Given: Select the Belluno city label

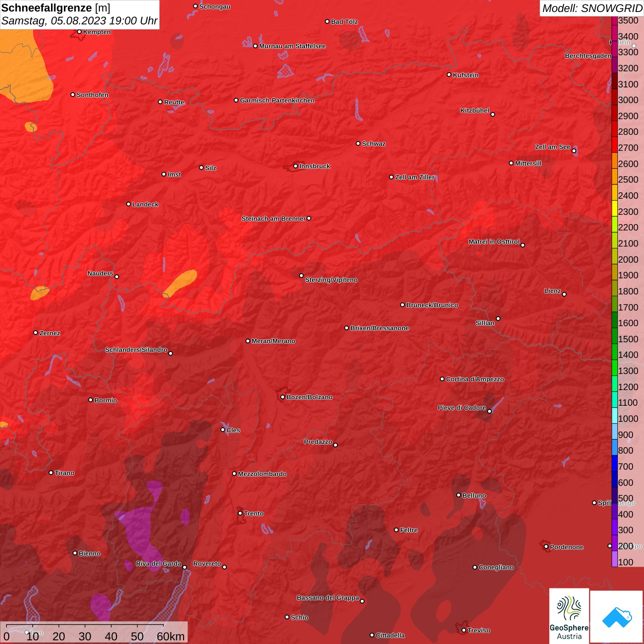Looking at the screenshot, I should pos(474,495).
